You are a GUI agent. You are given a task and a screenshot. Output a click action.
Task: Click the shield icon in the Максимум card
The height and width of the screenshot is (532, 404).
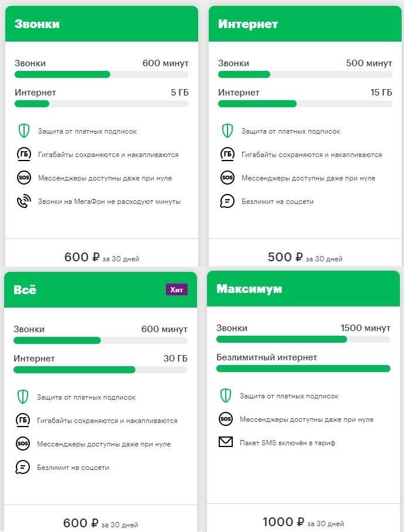click(x=226, y=396)
